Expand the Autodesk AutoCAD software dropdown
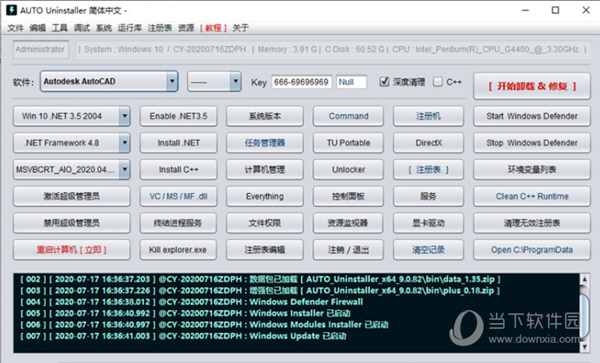Screen dimensions: 600x363 172,81
